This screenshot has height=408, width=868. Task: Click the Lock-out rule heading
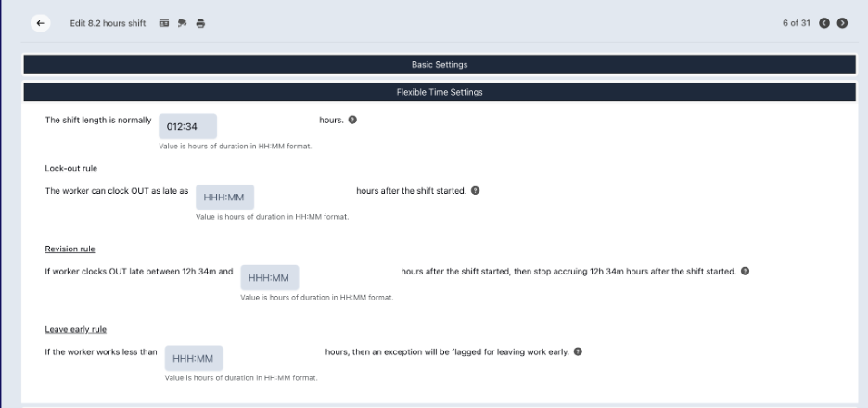[70, 168]
